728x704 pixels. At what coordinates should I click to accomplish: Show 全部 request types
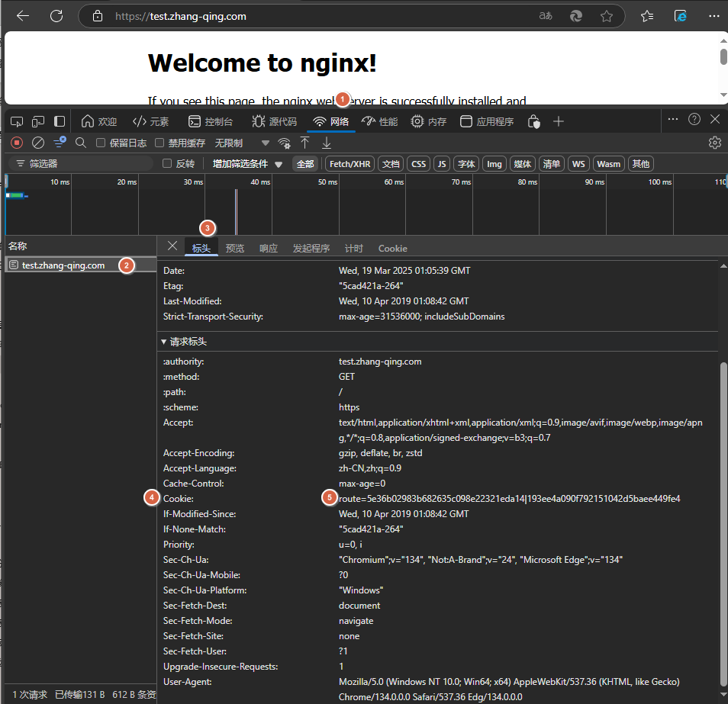pos(305,164)
